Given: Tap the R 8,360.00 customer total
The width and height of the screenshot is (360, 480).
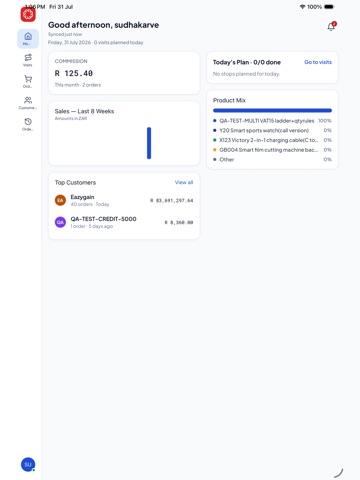Looking at the screenshot, I should [179, 222].
